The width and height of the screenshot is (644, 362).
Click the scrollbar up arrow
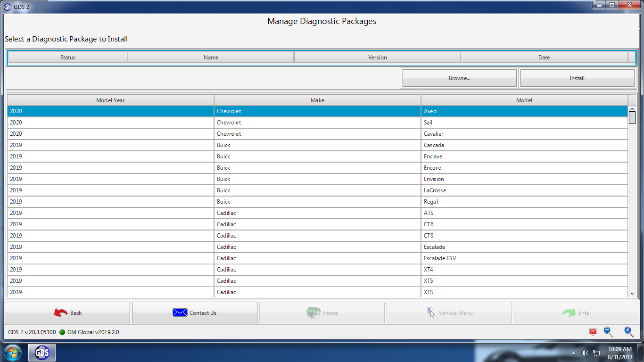[x=632, y=109]
